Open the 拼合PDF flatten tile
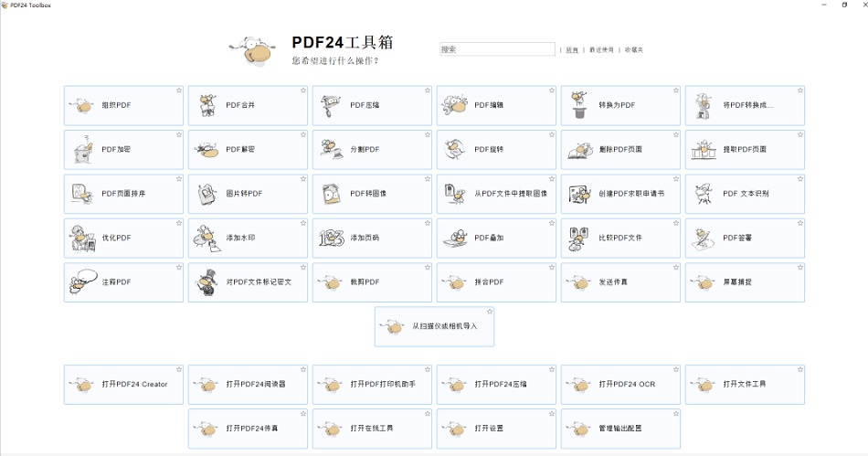Viewport: 868px width, 456px height. point(496,282)
